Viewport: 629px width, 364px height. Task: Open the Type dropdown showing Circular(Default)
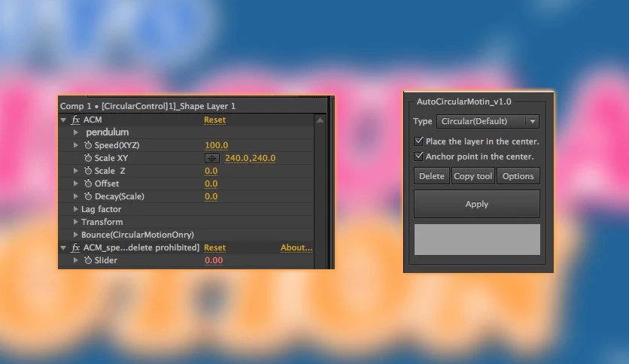tap(488, 121)
